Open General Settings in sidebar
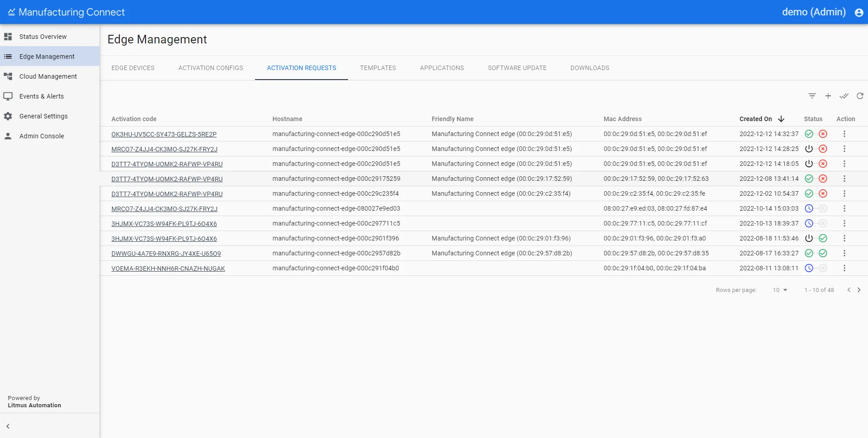 50,116
